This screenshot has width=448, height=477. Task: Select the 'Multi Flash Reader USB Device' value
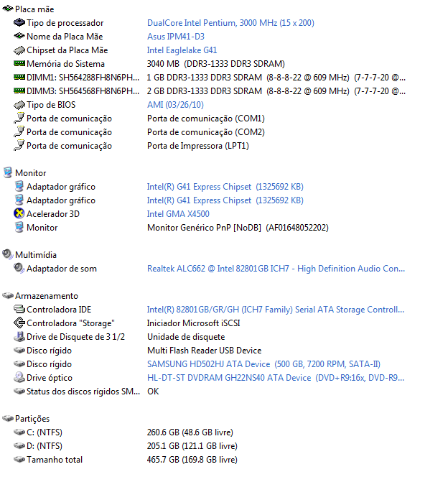[x=204, y=351]
